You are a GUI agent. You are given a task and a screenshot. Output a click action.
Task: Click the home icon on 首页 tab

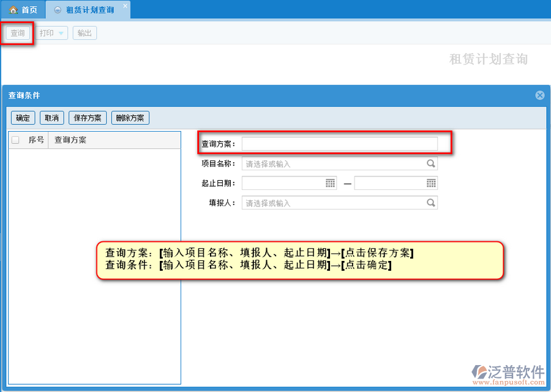(13, 10)
